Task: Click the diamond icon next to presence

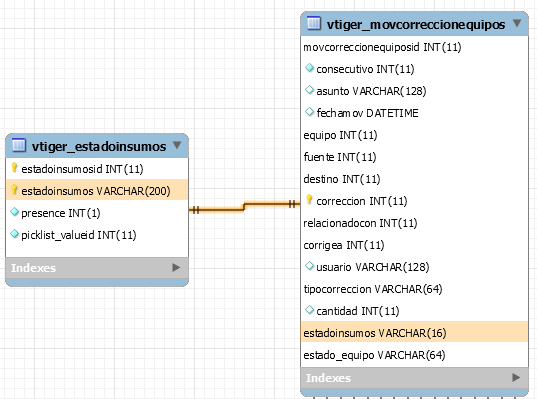Action: 14,212
